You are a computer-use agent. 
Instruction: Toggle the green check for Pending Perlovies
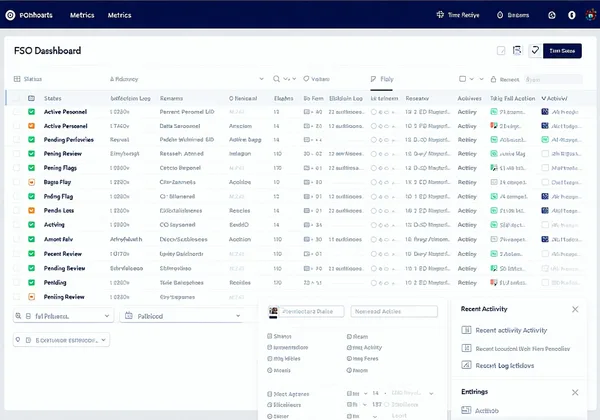(31, 140)
